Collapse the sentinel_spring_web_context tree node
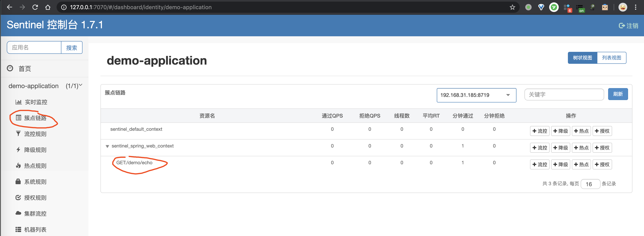The width and height of the screenshot is (644, 236). coord(107,146)
